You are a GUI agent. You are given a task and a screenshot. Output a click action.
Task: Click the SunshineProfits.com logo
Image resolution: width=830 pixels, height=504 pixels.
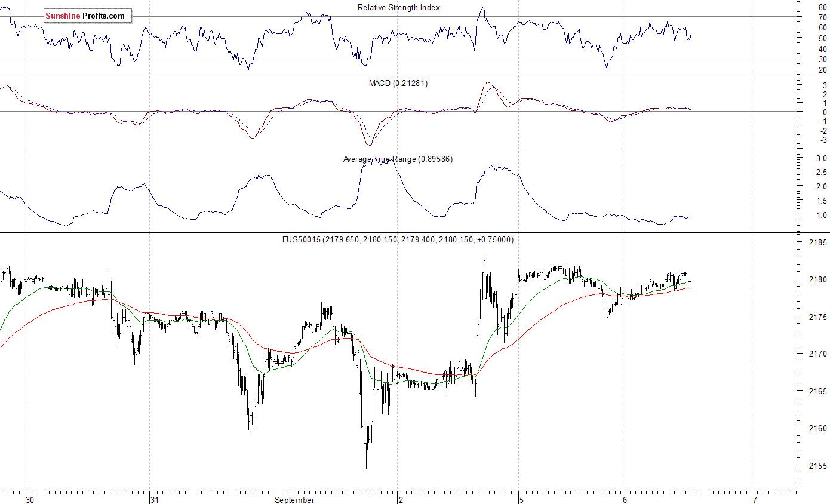[87, 16]
